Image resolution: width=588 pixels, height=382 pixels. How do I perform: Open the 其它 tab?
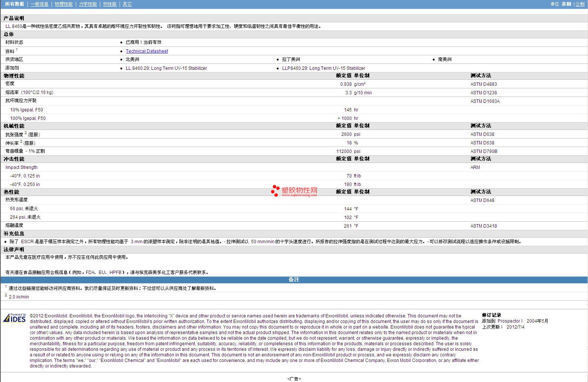[x=127, y=4]
